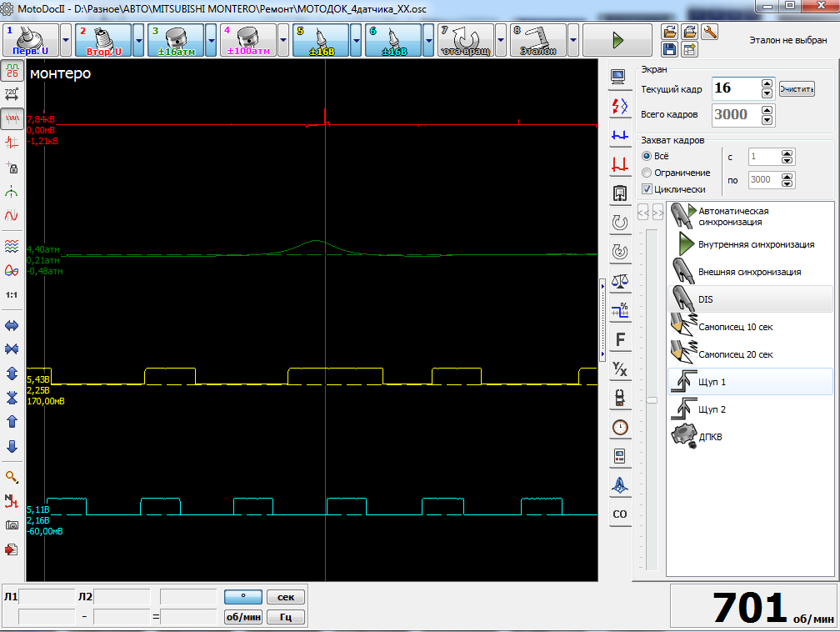Click the balance scales icon
Viewport: 840px width, 632px height.
click(619, 281)
